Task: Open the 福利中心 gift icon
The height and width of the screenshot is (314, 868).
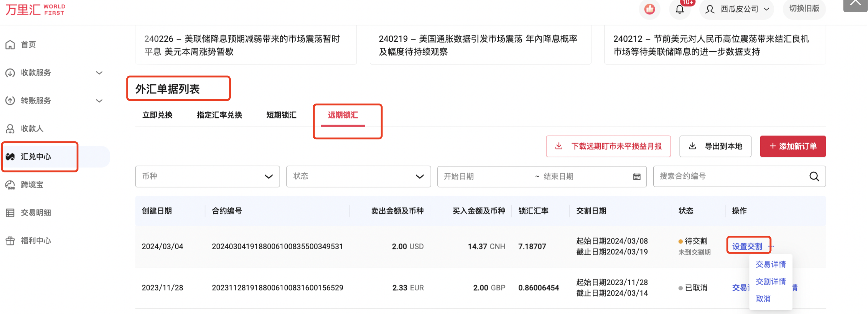Action: [10, 240]
